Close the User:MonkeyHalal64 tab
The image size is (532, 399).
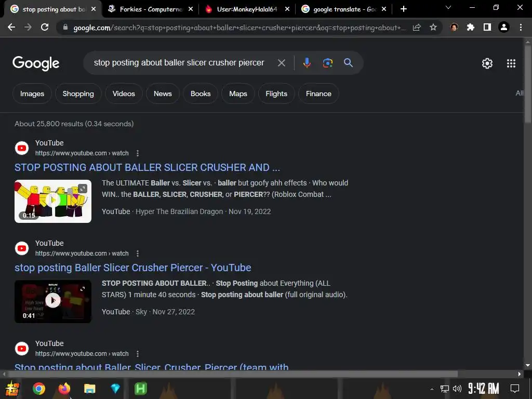coord(287,9)
